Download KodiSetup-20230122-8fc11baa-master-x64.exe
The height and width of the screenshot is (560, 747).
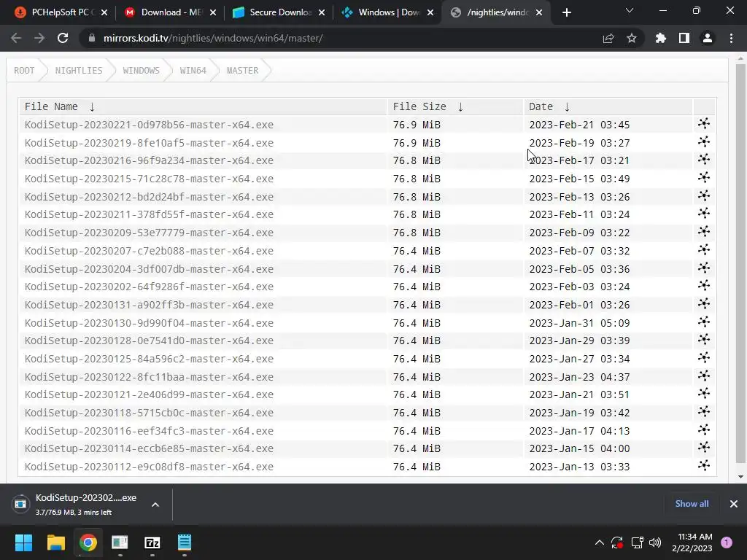pyautogui.click(x=149, y=377)
